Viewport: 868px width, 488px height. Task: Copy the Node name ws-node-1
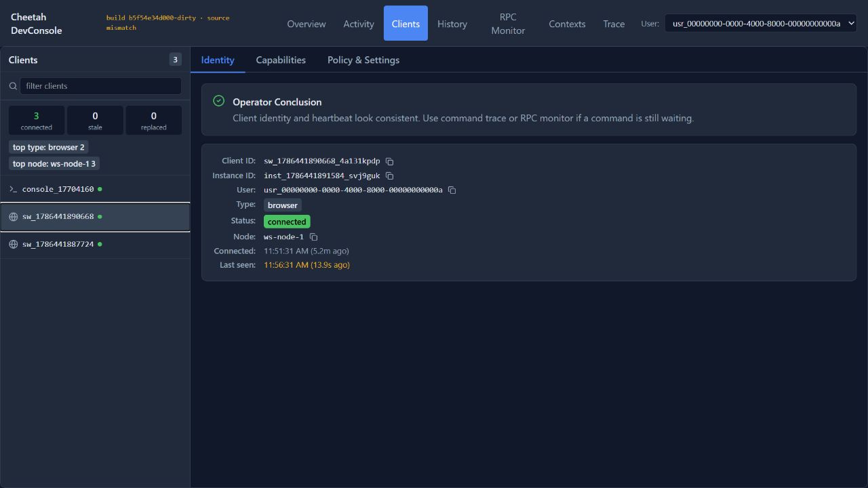pyautogui.click(x=313, y=237)
